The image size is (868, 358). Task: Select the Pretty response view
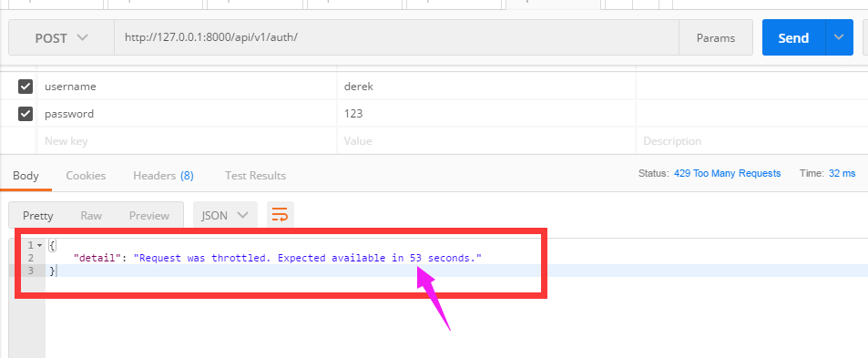[x=38, y=215]
